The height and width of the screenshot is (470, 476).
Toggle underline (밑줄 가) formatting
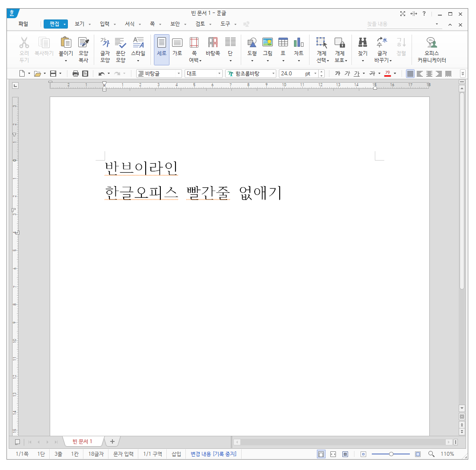pos(357,74)
